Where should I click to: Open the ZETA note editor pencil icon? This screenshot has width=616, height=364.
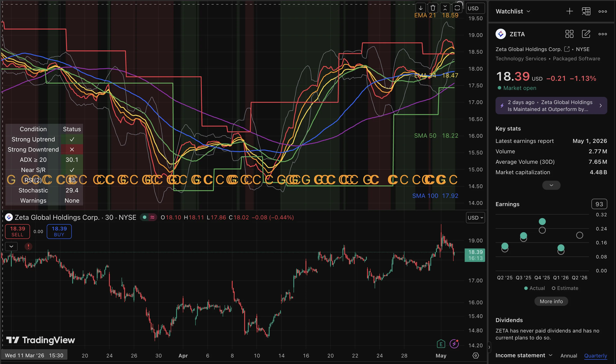click(x=586, y=34)
